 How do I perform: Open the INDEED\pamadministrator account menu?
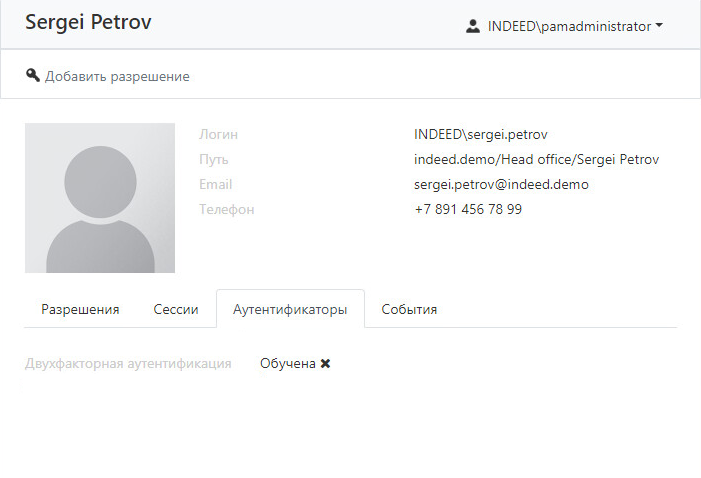pos(568,27)
